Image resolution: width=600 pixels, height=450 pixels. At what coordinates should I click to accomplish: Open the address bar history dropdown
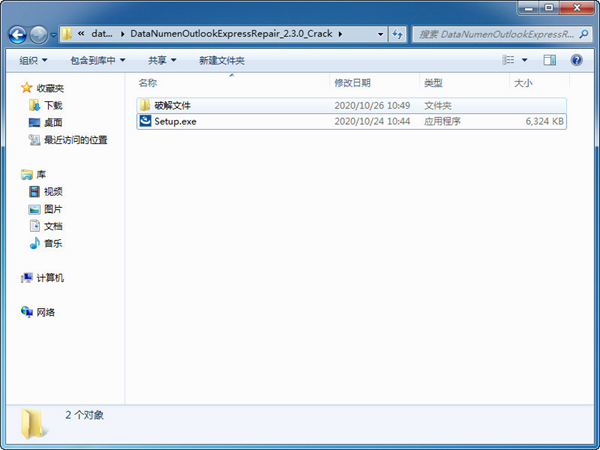[380, 34]
